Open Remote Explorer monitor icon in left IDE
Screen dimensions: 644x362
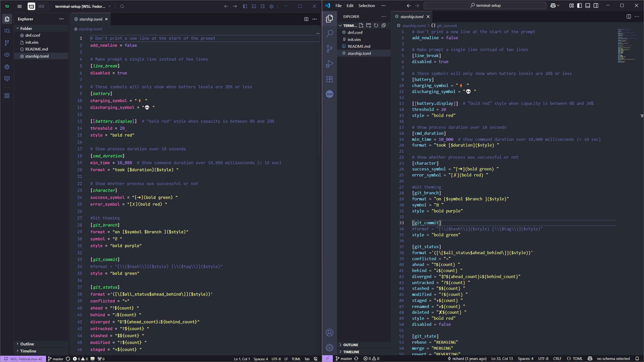point(7,78)
